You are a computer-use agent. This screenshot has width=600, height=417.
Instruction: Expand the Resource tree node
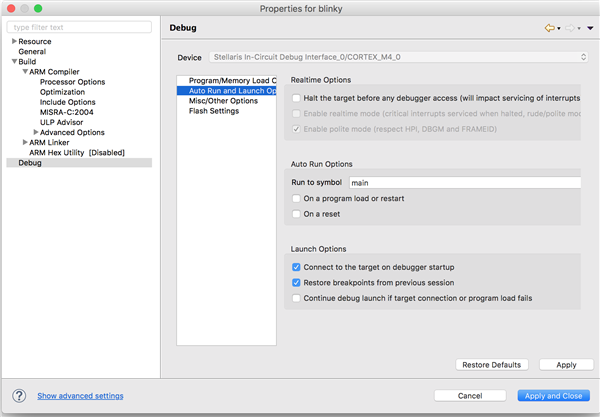pyautogui.click(x=14, y=41)
